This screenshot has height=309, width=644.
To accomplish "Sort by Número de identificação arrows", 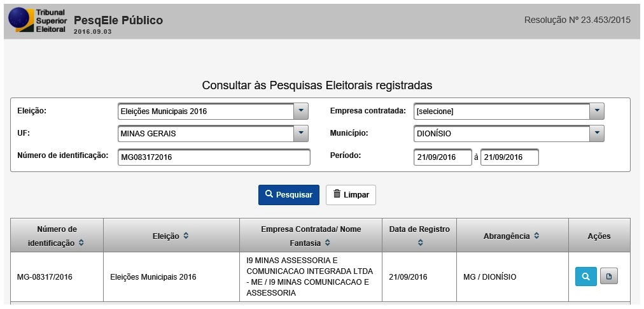I will pos(81,243).
